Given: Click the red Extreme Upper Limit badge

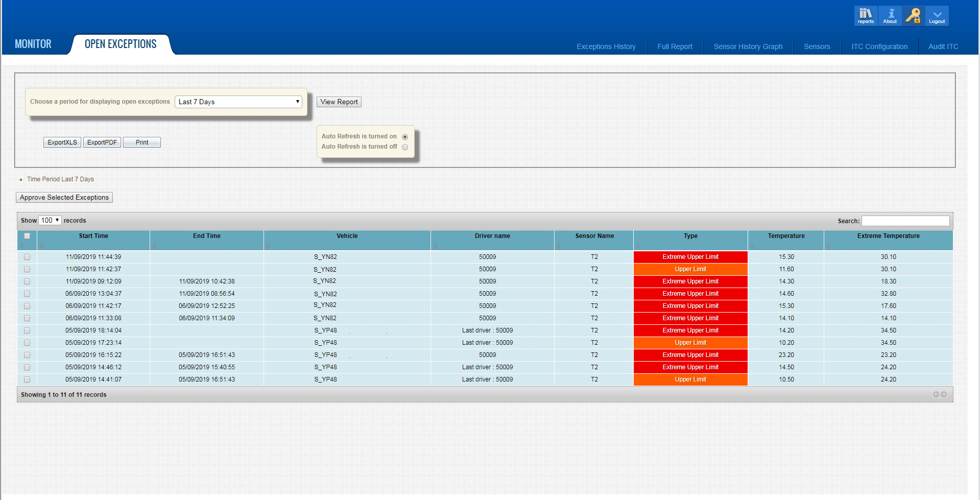Looking at the screenshot, I should click(x=690, y=257).
